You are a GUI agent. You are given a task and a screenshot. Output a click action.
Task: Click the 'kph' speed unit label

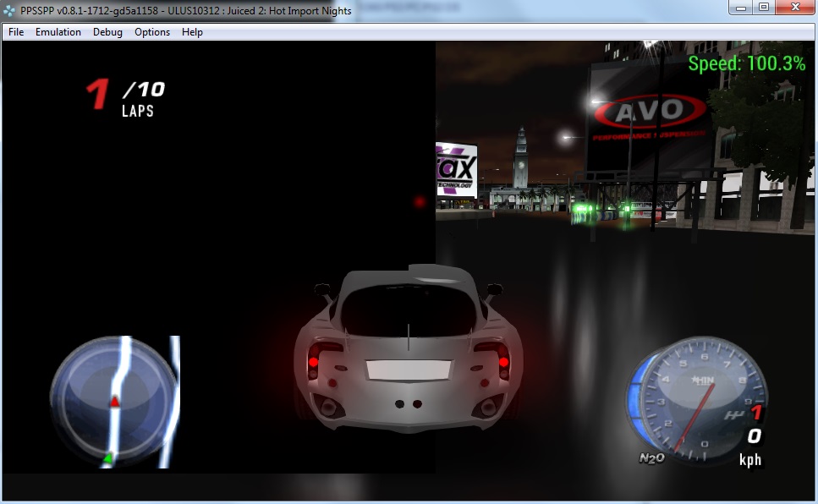click(x=750, y=460)
